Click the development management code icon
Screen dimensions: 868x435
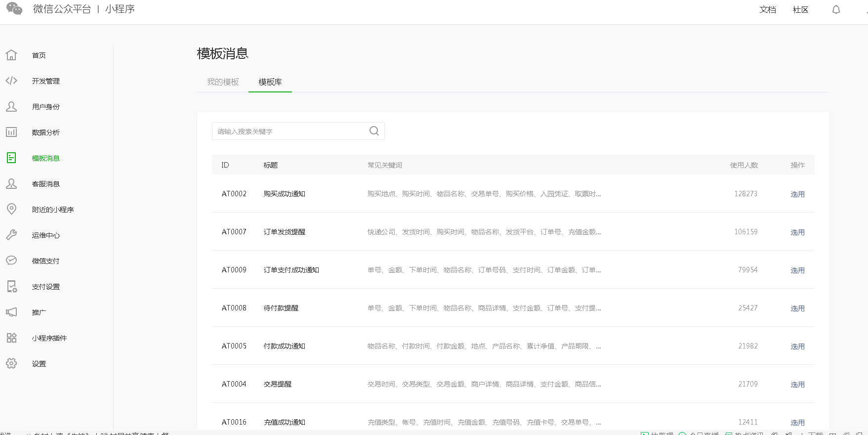tap(11, 81)
